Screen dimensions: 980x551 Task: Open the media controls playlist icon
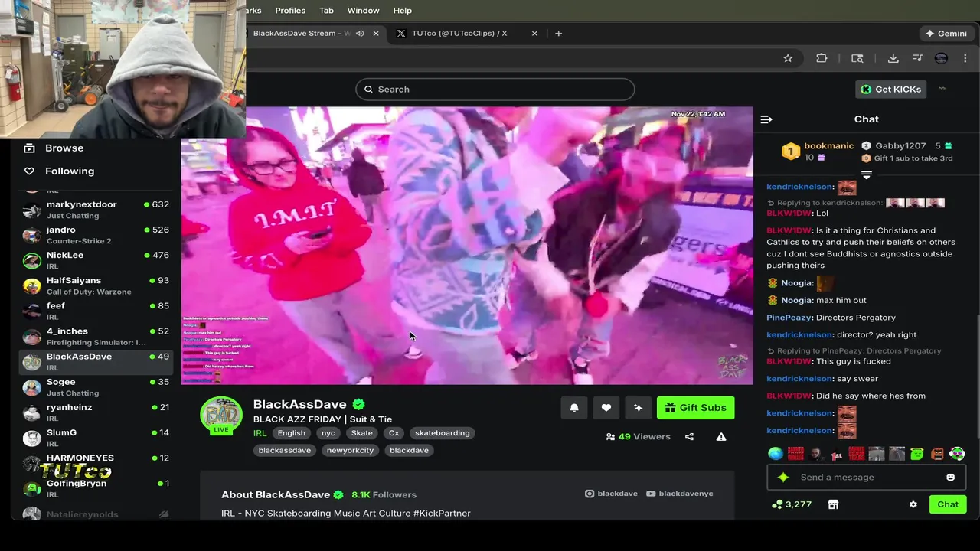(x=917, y=58)
